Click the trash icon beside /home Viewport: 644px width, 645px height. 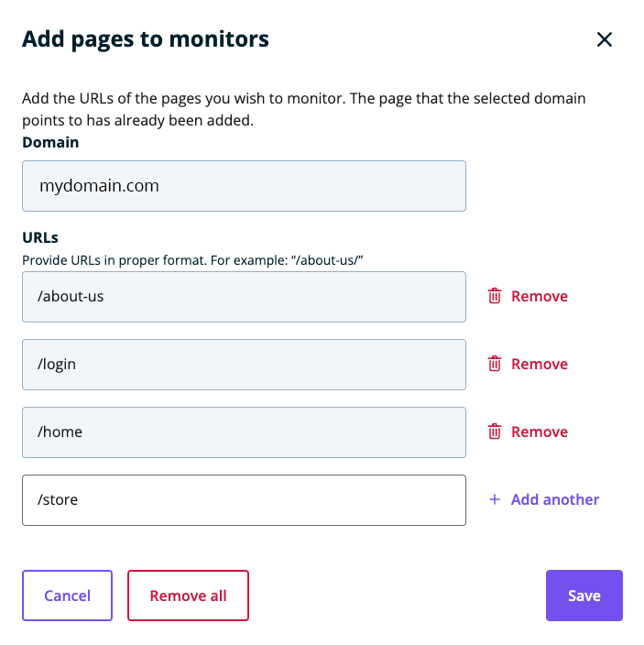[495, 432]
